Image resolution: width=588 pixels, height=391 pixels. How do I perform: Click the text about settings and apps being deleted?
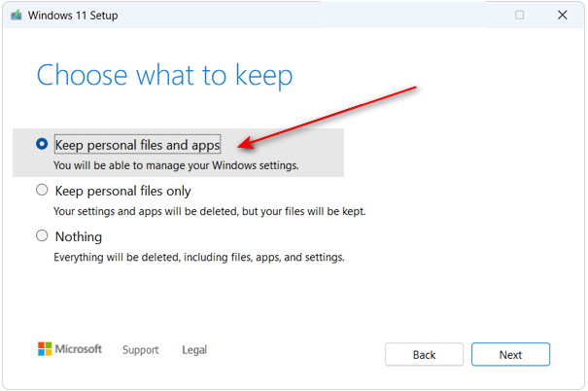(209, 211)
